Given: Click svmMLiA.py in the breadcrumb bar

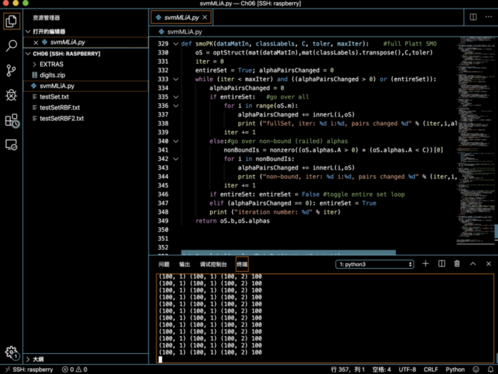Looking at the screenshot, I should [184, 32].
